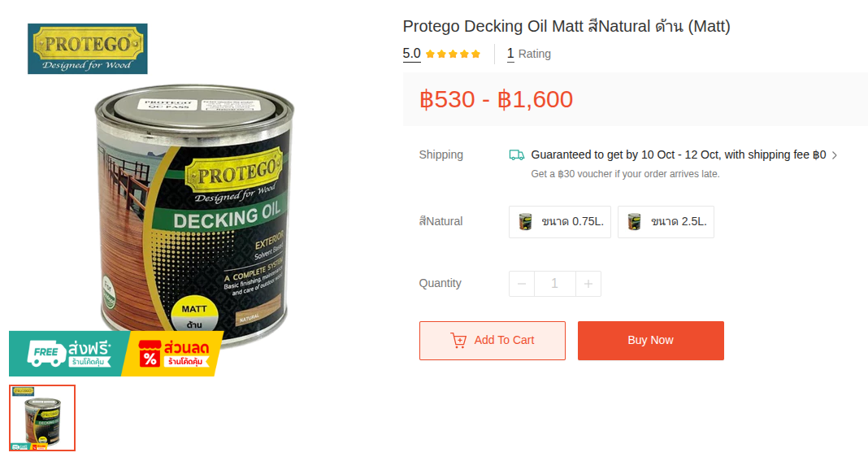Click the plus quantity button
Viewport: 868px width, 470px height.
coord(588,284)
